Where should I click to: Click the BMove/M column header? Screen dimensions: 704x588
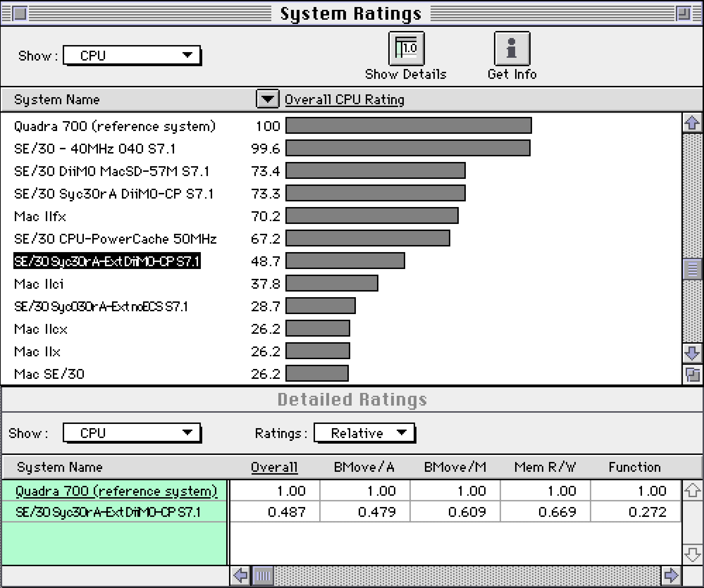455,467
